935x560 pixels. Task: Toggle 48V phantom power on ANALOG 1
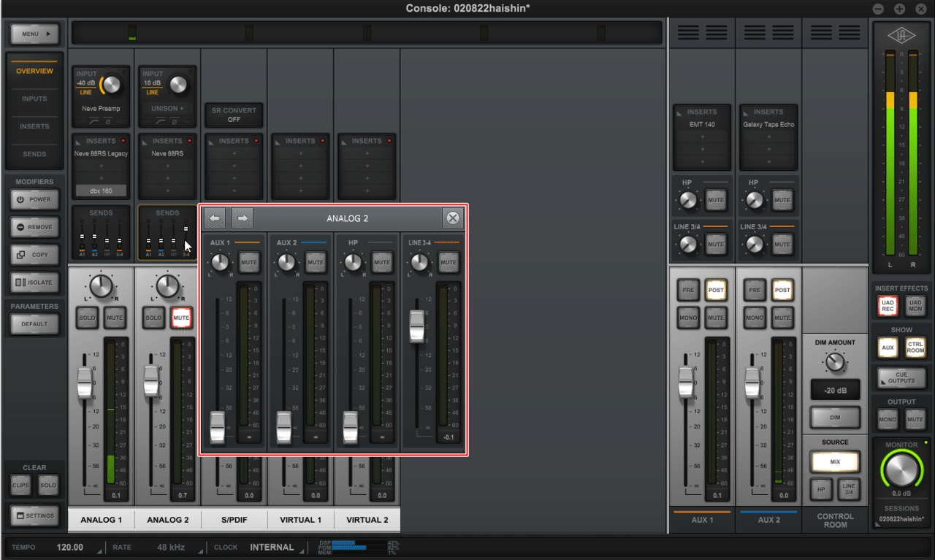click(x=81, y=120)
